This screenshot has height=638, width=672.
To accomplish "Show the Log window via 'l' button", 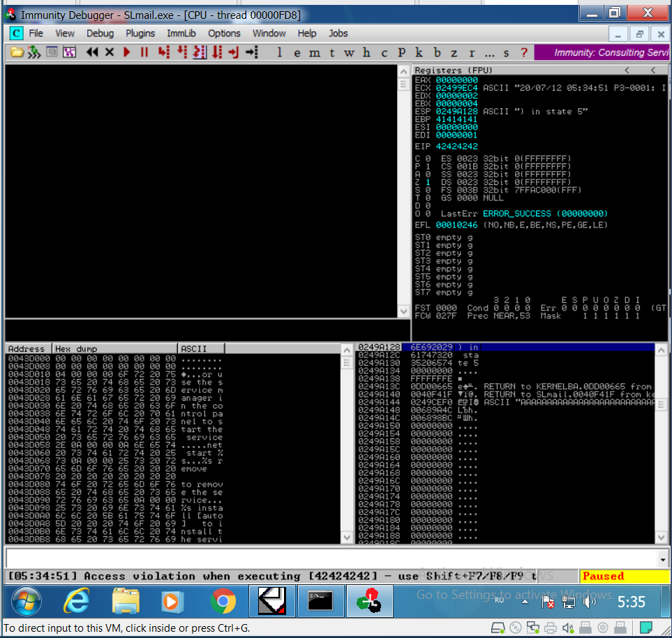I will pyautogui.click(x=279, y=52).
